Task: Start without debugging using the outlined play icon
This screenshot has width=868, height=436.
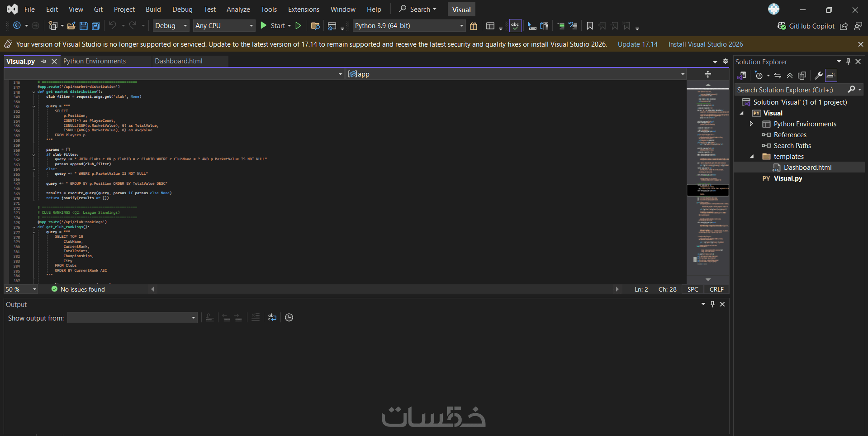Action: (299, 26)
